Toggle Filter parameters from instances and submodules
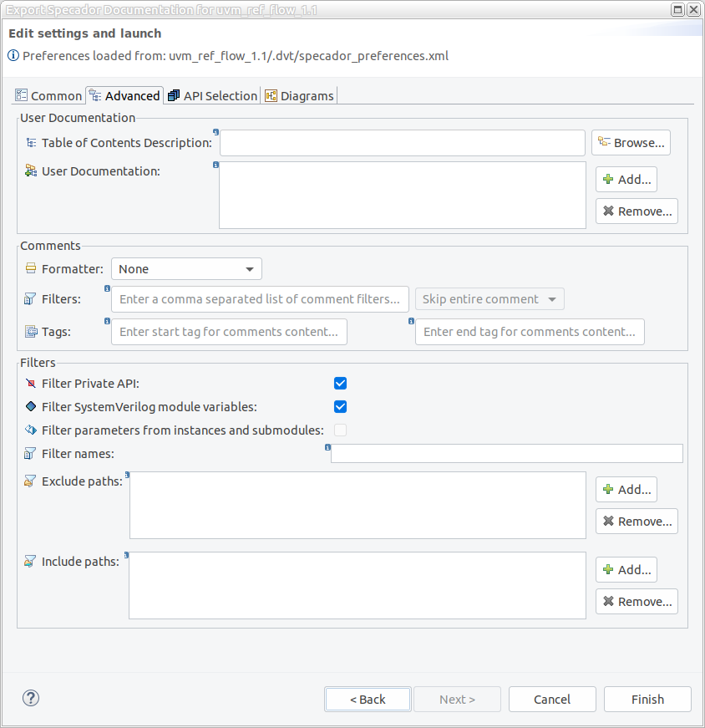This screenshot has width=705, height=728. point(340,430)
